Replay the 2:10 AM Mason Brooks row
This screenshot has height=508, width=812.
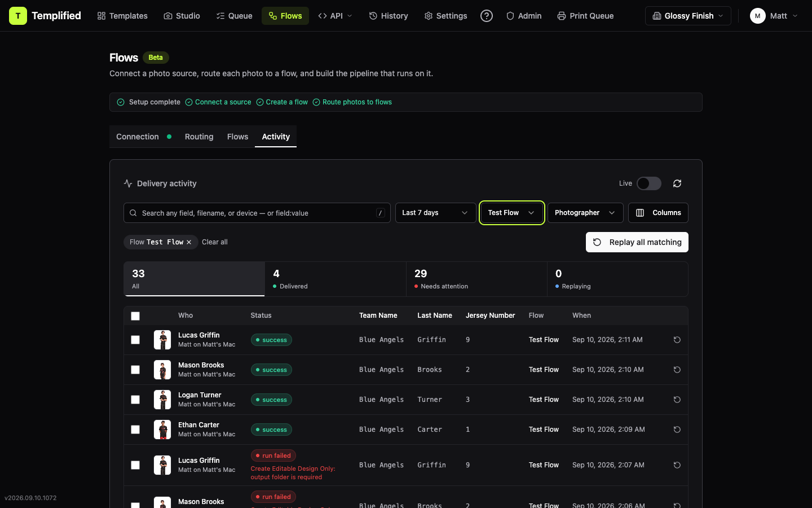pyautogui.click(x=677, y=370)
